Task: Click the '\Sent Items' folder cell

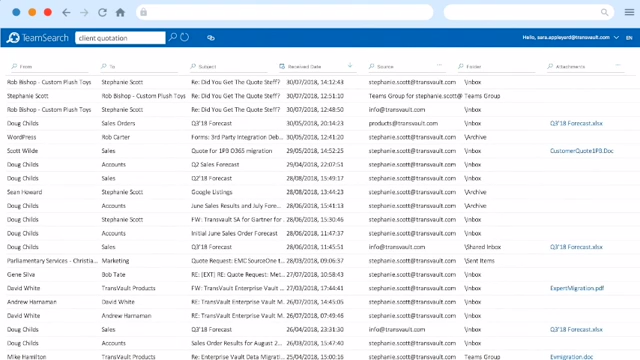Action: [x=479, y=261]
